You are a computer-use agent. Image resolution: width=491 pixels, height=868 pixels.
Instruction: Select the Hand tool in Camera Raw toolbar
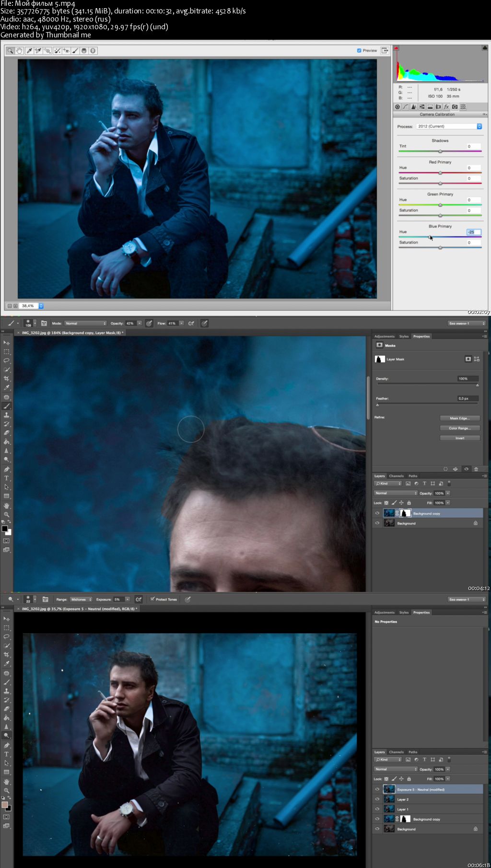pos(19,50)
